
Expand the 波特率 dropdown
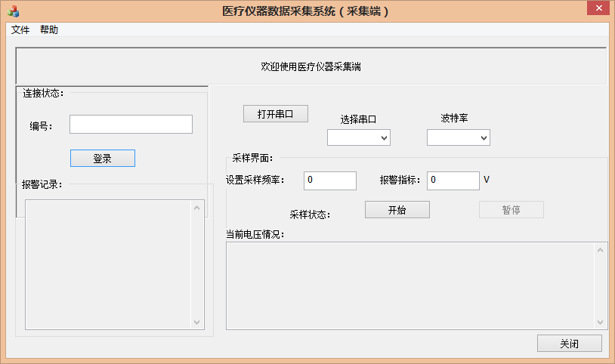(x=459, y=137)
